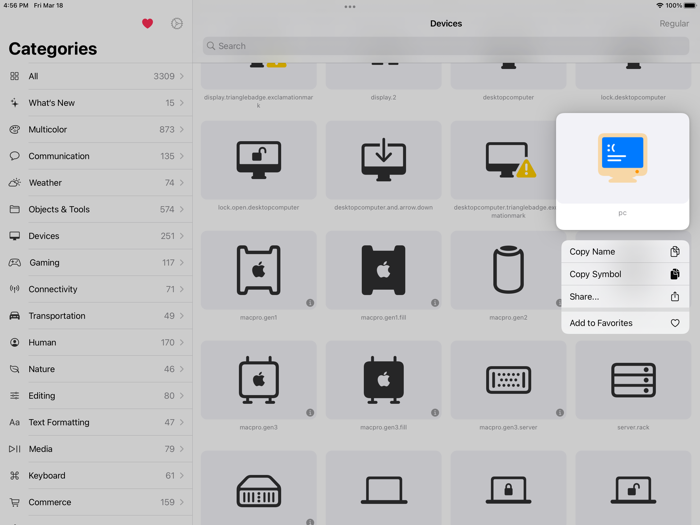Select the lock.desktopcomputer symbol tile
This screenshot has width=700, height=525.
(x=633, y=76)
